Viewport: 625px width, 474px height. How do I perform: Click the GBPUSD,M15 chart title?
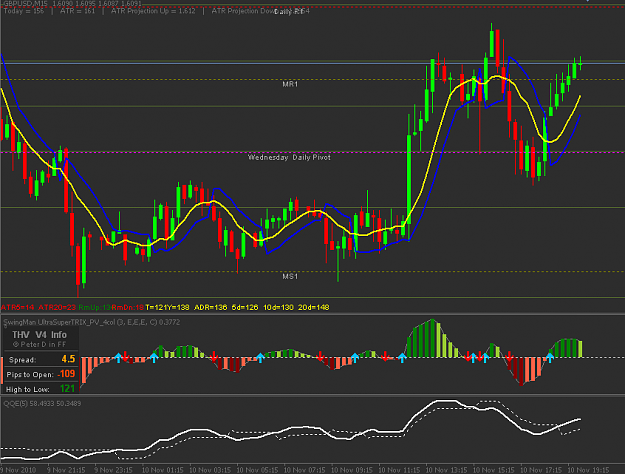(25, 4)
